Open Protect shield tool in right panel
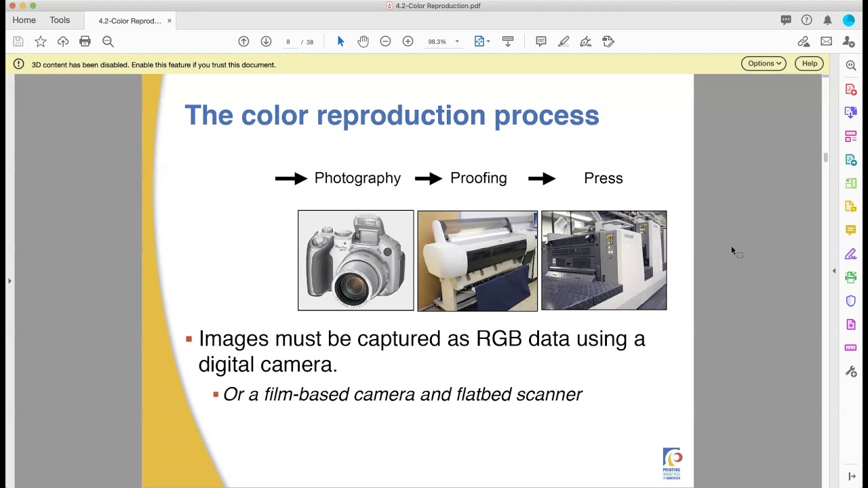868x488 pixels. [x=851, y=301]
